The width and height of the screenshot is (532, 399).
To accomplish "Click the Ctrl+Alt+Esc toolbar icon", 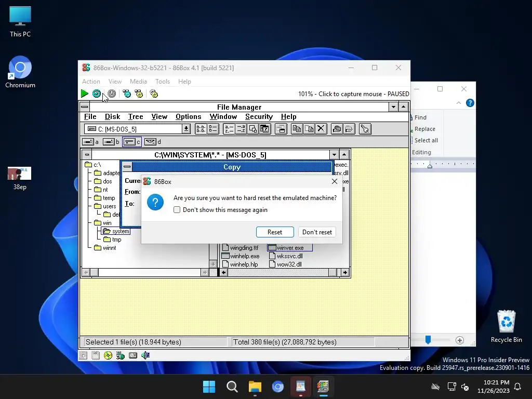I will point(139,94).
